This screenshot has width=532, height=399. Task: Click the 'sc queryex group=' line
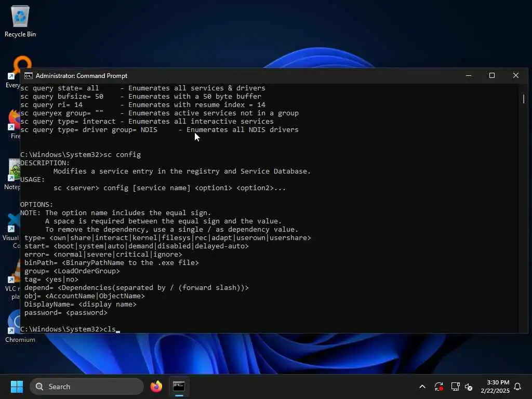click(x=159, y=113)
